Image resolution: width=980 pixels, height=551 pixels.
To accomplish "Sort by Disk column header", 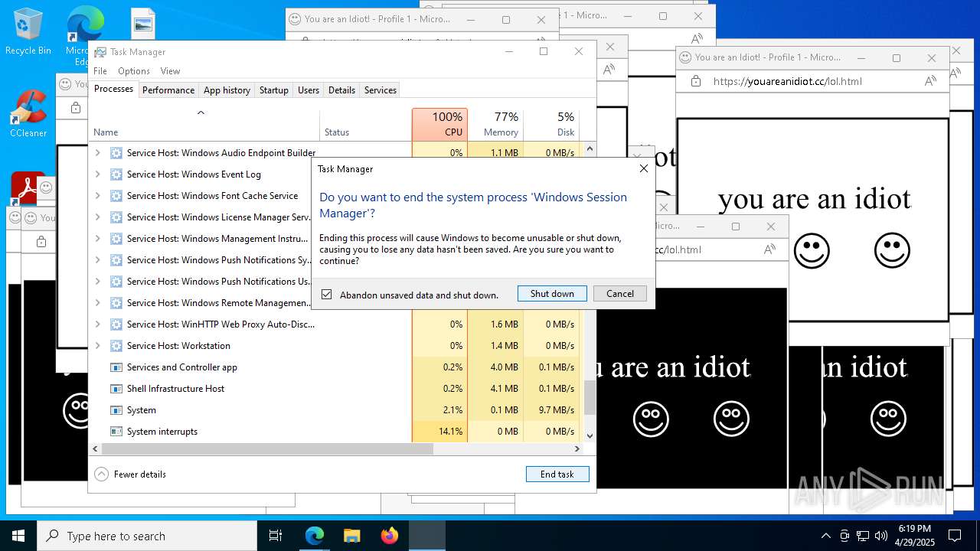I will pyautogui.click(x=551, y=124).
